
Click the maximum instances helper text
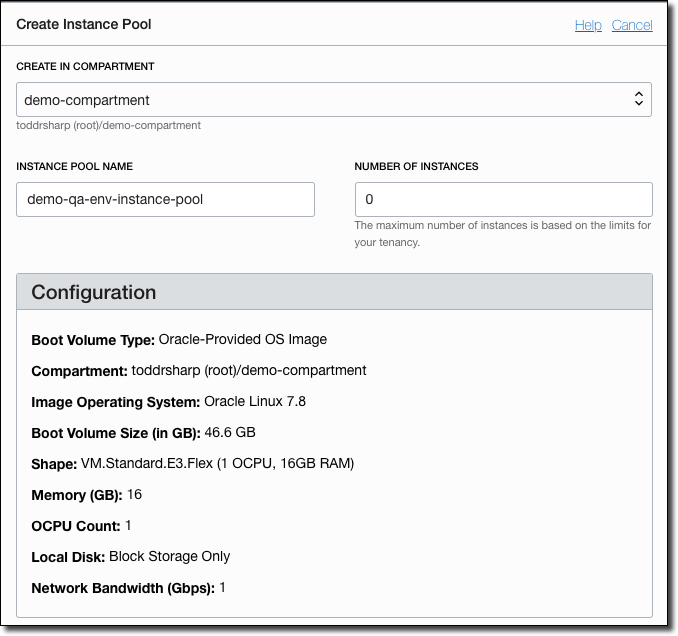coord(502,233)
